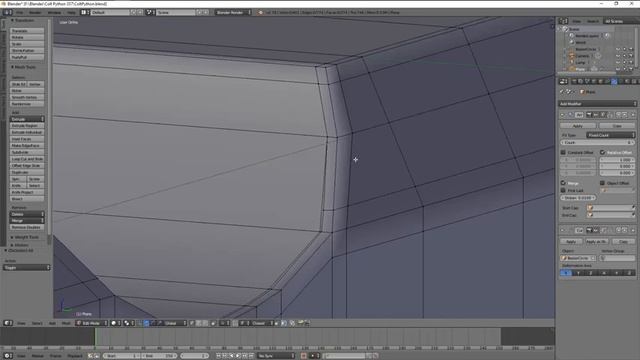
Task: Select the Modifiers wrench tab in Properties
Action: 614,82
